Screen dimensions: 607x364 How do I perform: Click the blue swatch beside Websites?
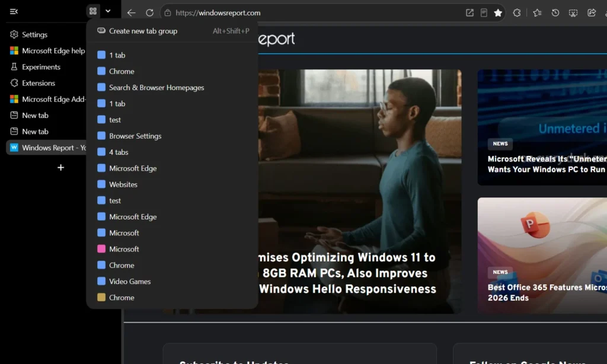(101, 184)
